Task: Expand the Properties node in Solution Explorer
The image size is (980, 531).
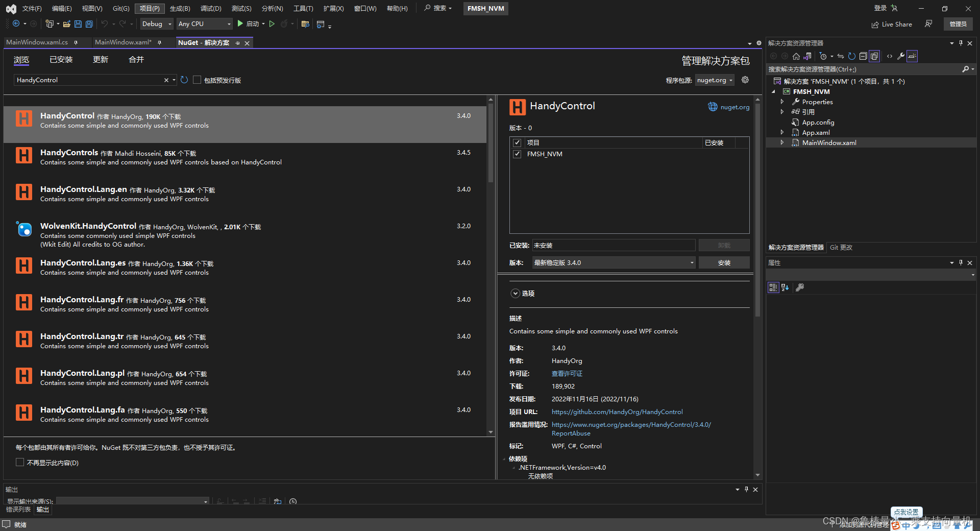Action: (x=782, y=102)
